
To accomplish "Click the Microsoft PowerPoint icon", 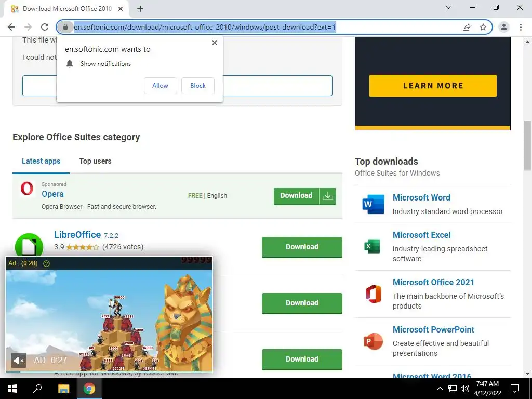I will (373, 341).
